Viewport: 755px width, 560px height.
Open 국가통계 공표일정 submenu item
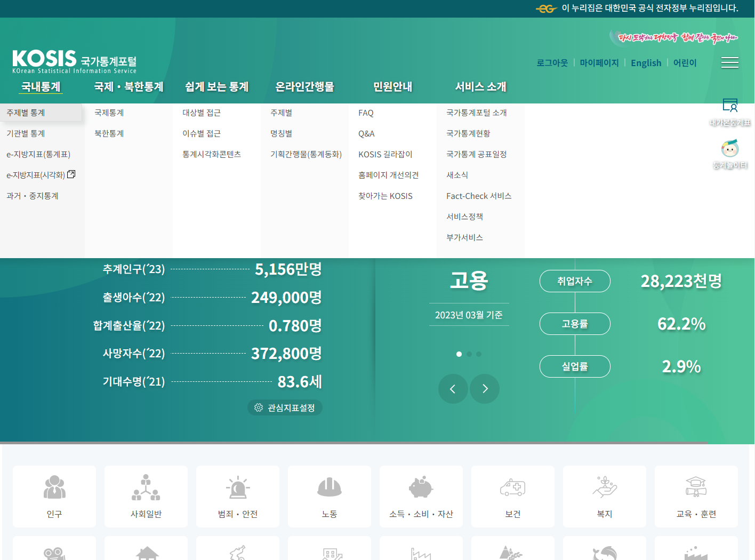[477, 154]
